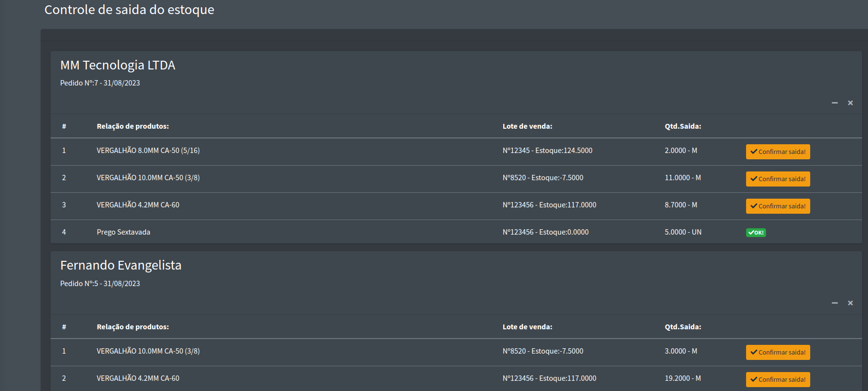868x391 pixels.
Task: Click the Pedido Nº:5 order date text
Action: point(100,284)
